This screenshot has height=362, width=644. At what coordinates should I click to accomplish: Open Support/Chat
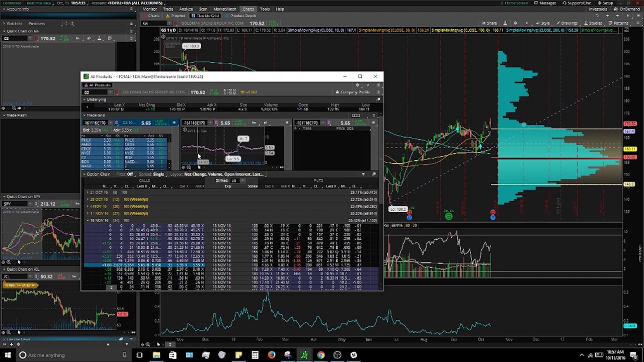[x=577, y=3]
